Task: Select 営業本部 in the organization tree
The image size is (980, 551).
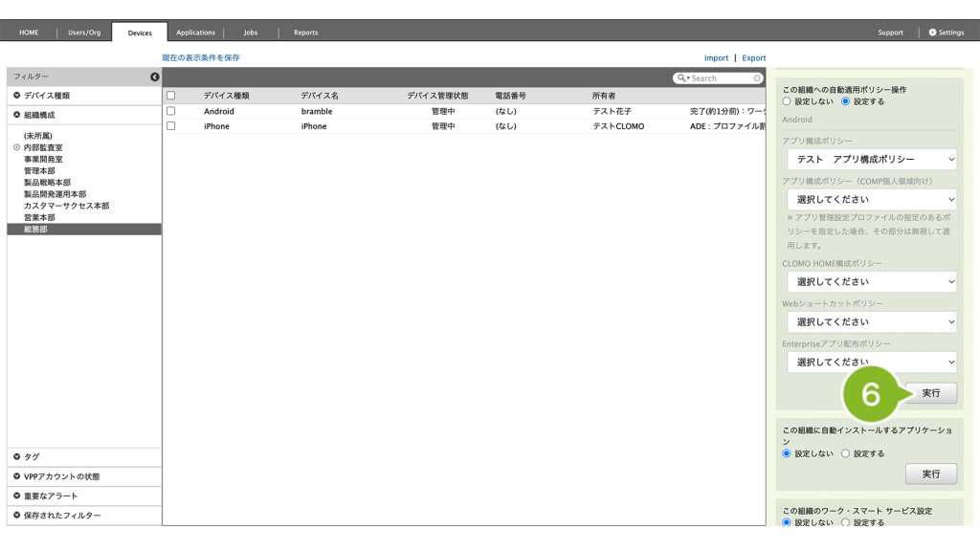Action: tap(39, 217)
